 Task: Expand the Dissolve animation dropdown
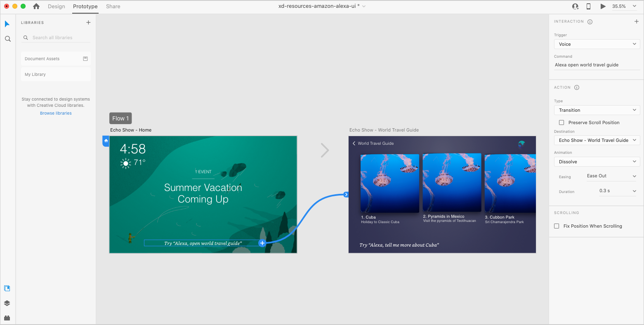[x=597, y=162]
